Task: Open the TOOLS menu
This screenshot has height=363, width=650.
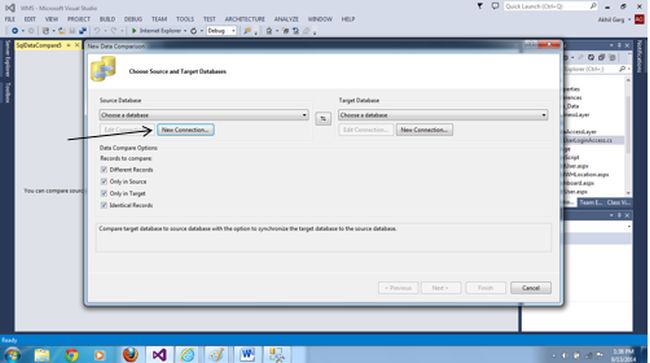Action: [185, 19]
